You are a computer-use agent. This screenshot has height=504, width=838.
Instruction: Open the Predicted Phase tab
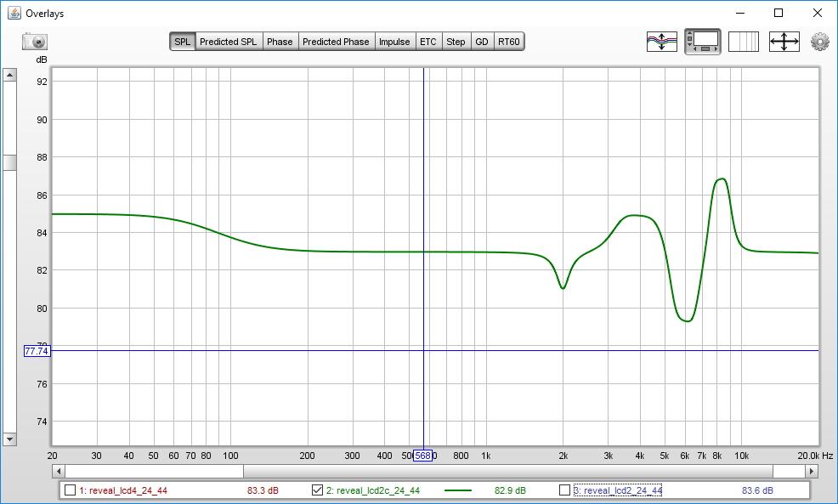pyautogui.click(x=336, y=42)
